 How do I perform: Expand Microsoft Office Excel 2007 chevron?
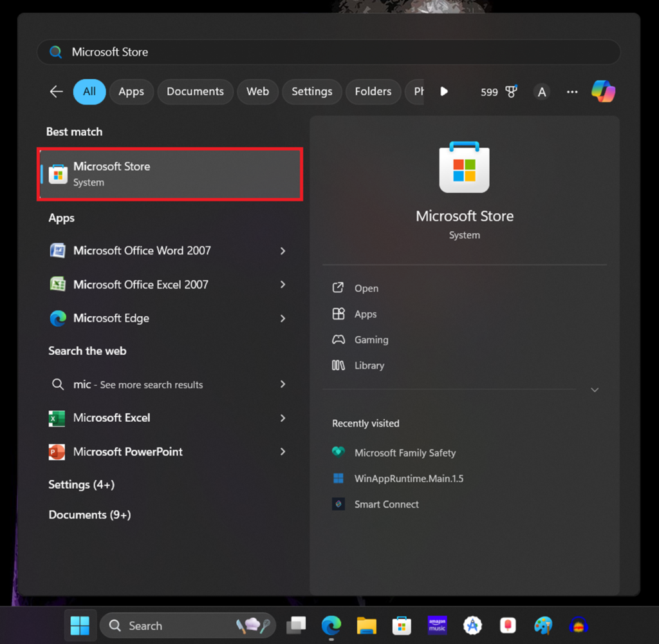point(283,285)
